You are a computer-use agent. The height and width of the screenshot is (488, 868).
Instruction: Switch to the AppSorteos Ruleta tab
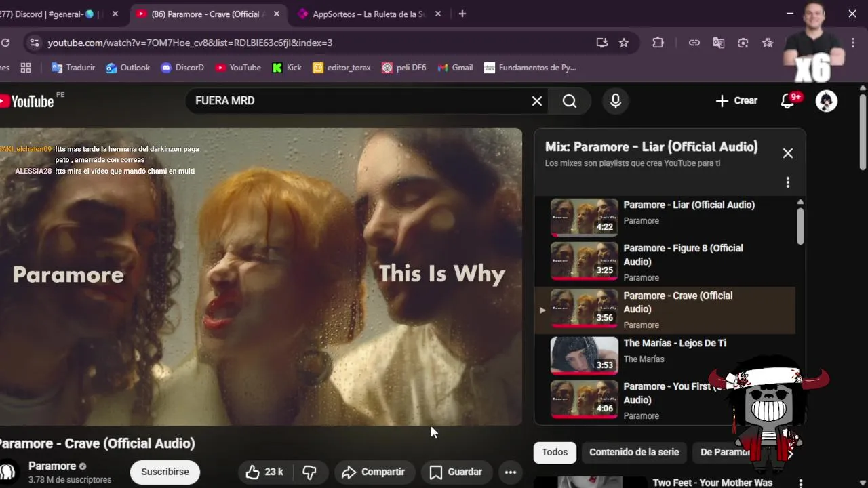pyautogui.click(x=370, y=14)
